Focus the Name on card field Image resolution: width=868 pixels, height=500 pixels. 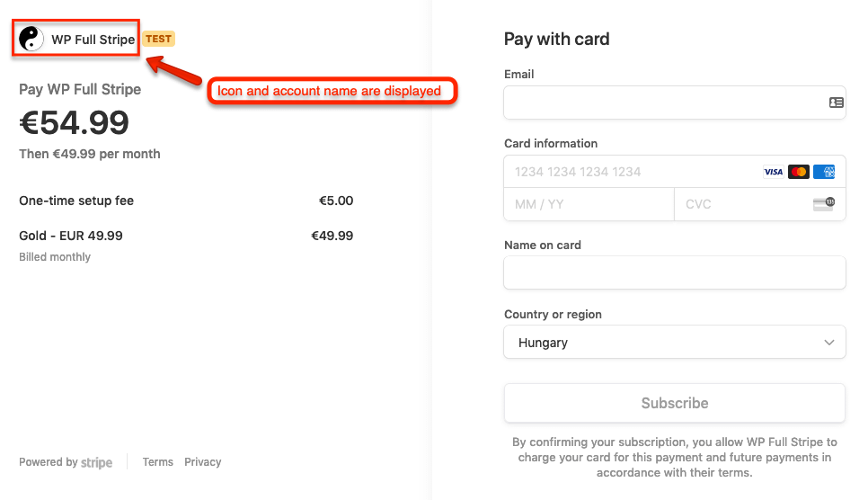(x=674, y=272)
